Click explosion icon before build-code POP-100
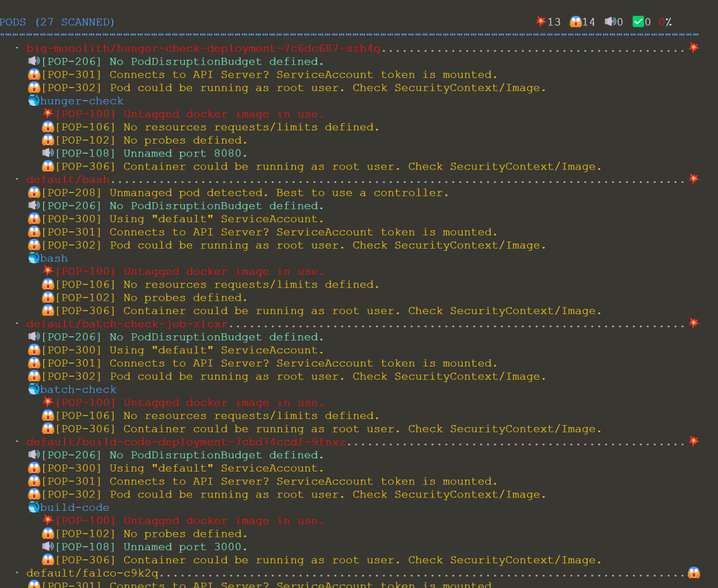 click(x=48, y=519)
